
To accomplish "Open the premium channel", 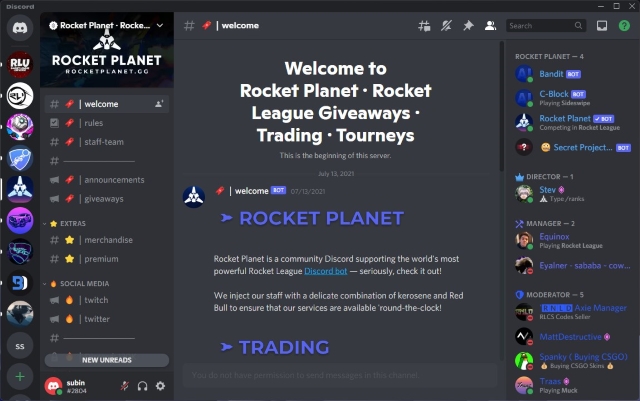I will 107,259.
